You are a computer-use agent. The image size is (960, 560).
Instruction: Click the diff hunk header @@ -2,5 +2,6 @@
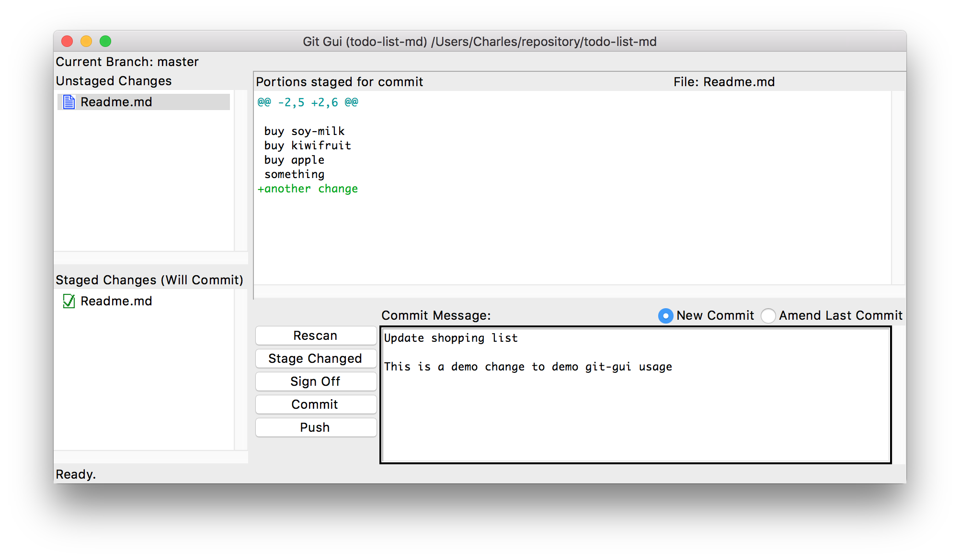point(308,102)
